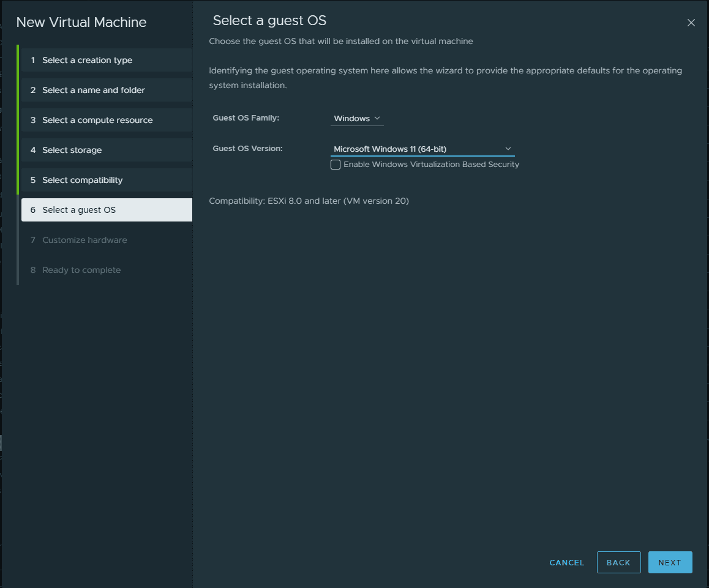Click the Guest OS Version label
Viewport: 709px width, 588px height.
point(248,148)
